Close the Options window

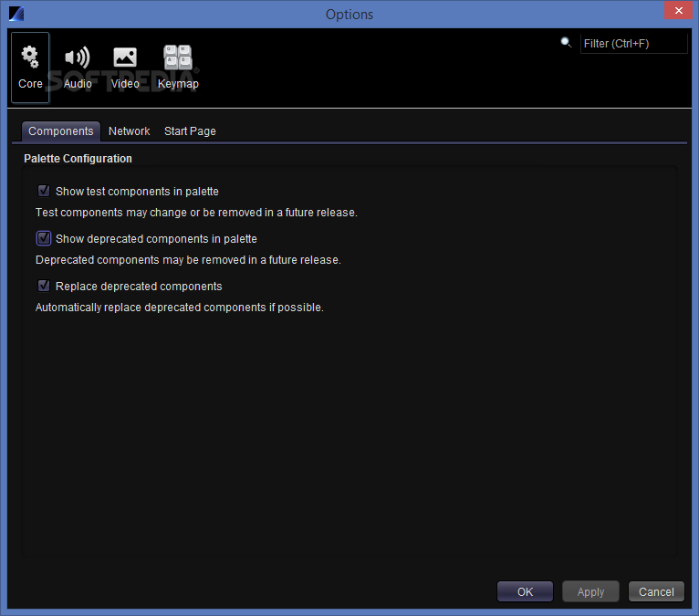click(x=679, y=10)
